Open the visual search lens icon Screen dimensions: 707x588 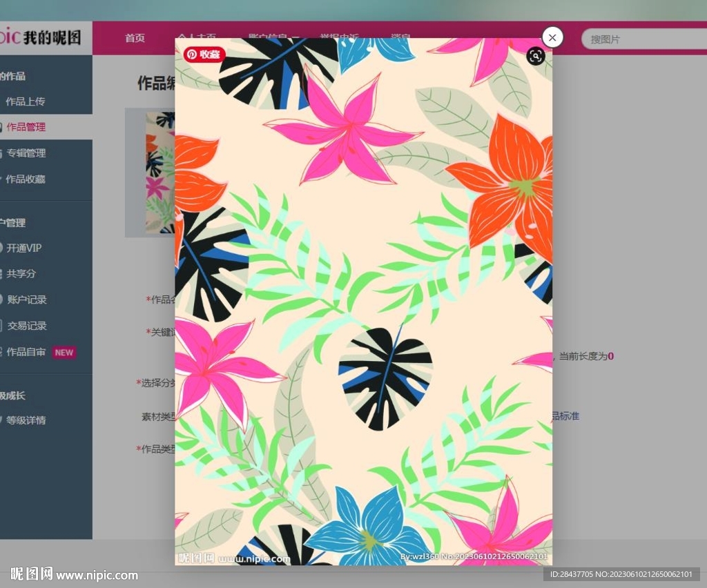(536, 57)
